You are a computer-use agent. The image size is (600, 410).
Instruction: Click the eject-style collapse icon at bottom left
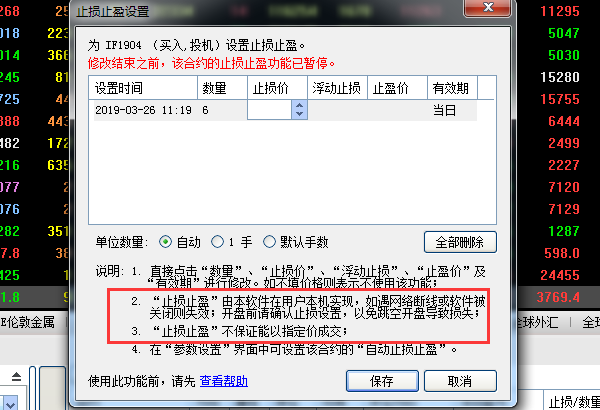coord(16,377)
